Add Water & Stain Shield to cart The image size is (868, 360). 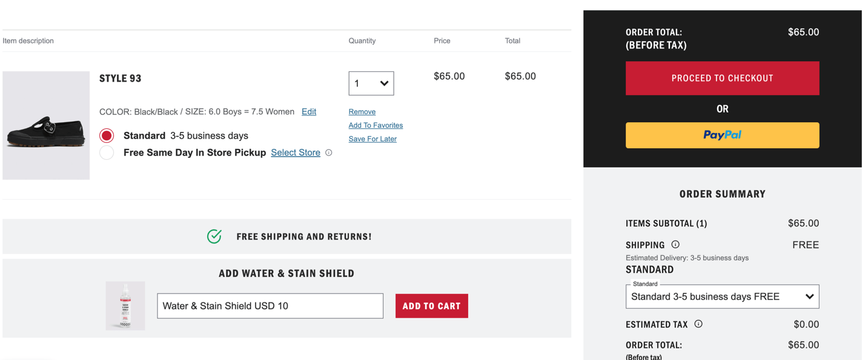coord(431,306)
